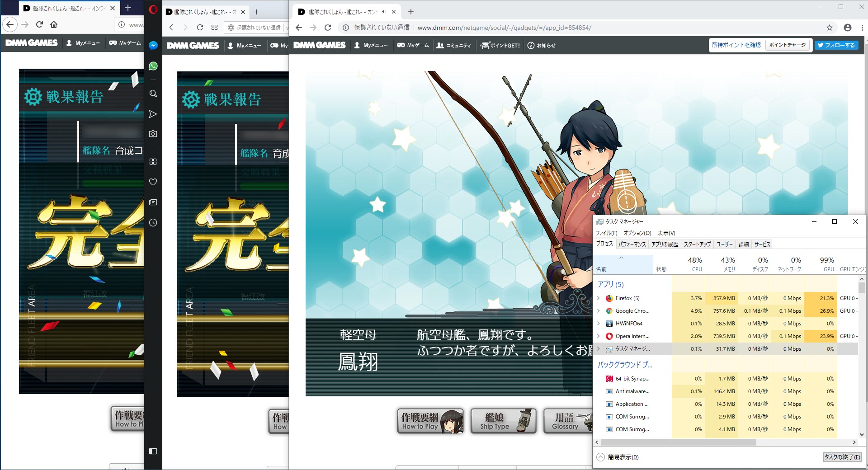Bookmark this page with Chrome star icon
This screenshot has width=868, height=470.
click(830, 28)
